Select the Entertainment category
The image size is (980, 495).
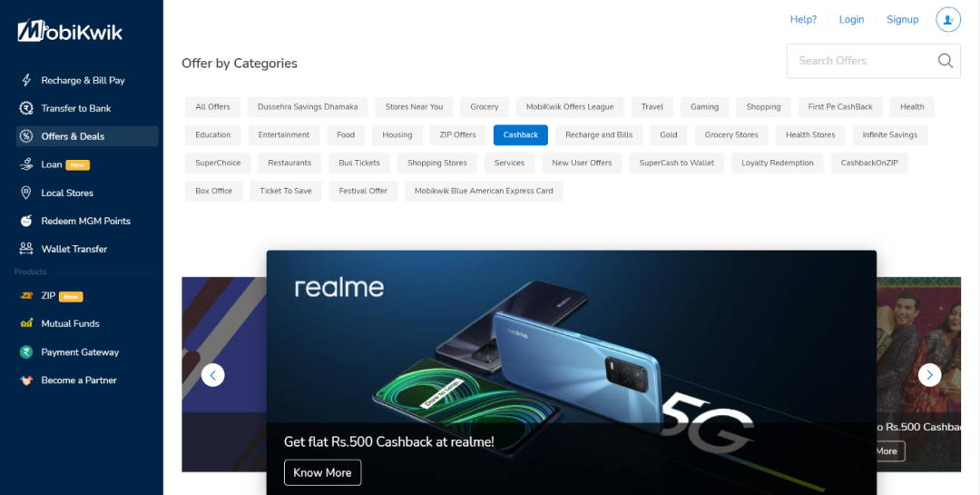[x=284, y=135]
